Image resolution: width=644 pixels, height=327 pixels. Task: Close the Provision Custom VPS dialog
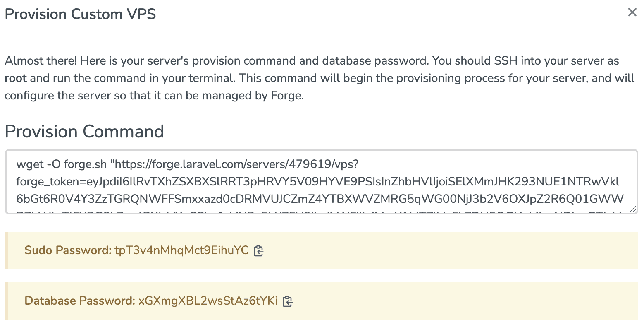(632, 12)
